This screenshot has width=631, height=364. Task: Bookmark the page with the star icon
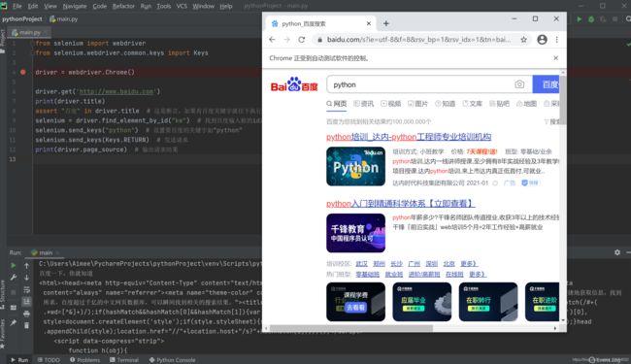click(x=523, y=40)
